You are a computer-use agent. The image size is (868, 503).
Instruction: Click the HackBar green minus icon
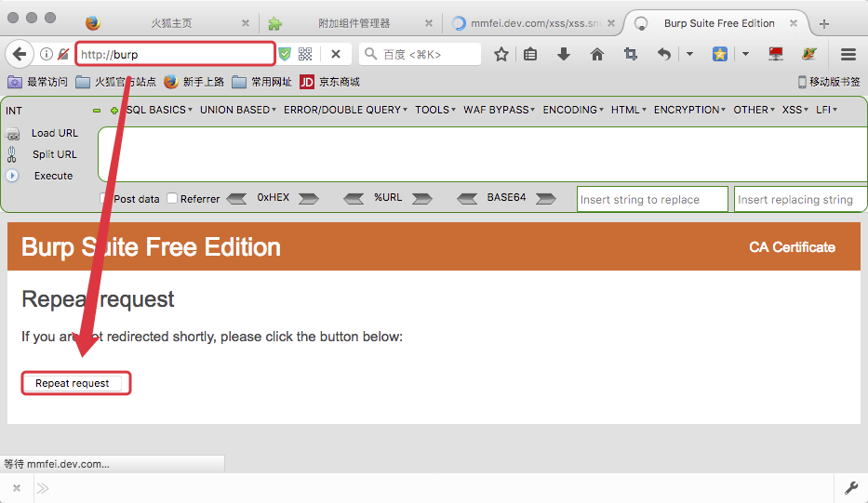97,111
